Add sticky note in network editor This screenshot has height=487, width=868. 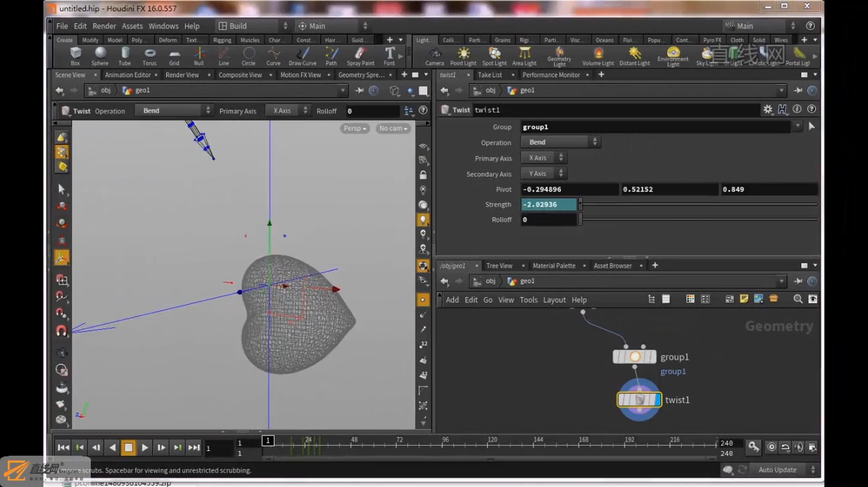pos(744,300)
